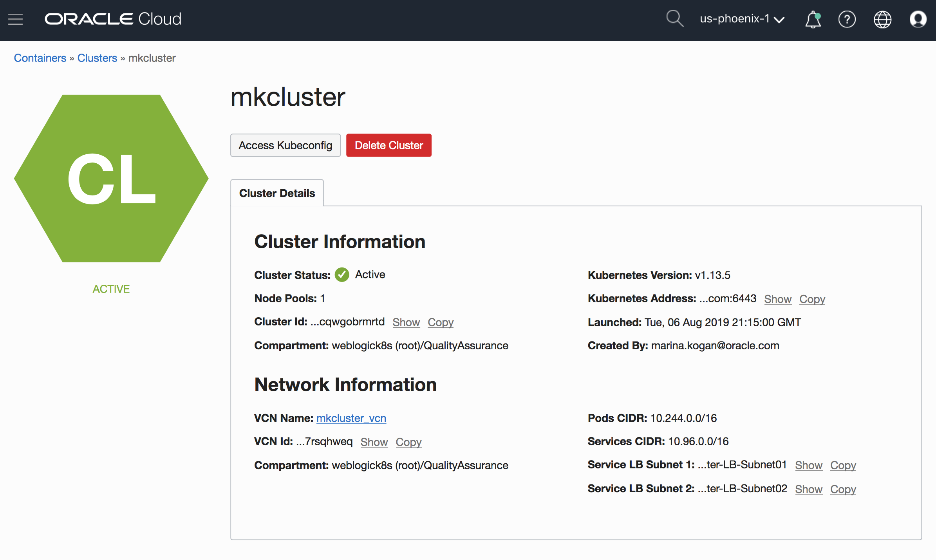Show the full VCN Id
Viewport: 936px width, 560px height.
(374, 442)
